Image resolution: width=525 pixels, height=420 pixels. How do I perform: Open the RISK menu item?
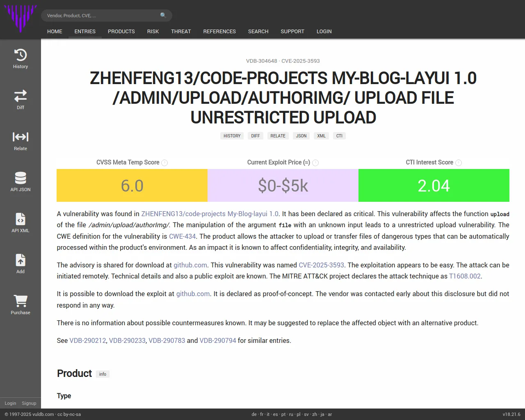[x=153, y=31]
